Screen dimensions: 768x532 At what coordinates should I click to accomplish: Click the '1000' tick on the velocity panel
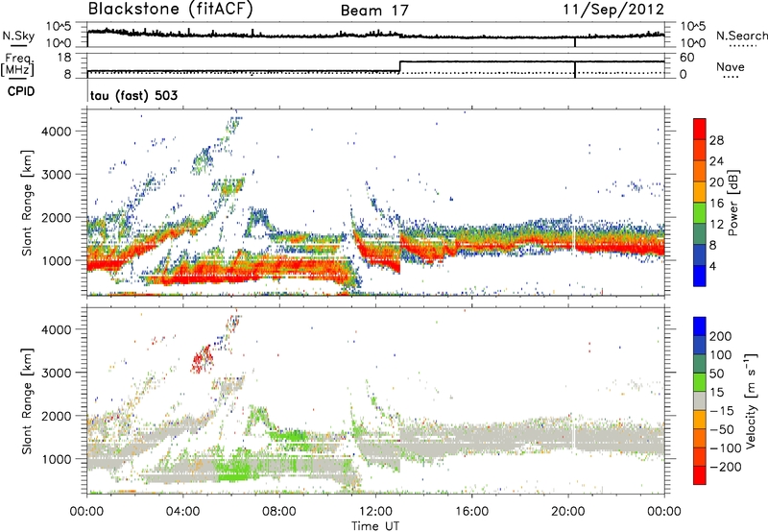coord(57,459)
